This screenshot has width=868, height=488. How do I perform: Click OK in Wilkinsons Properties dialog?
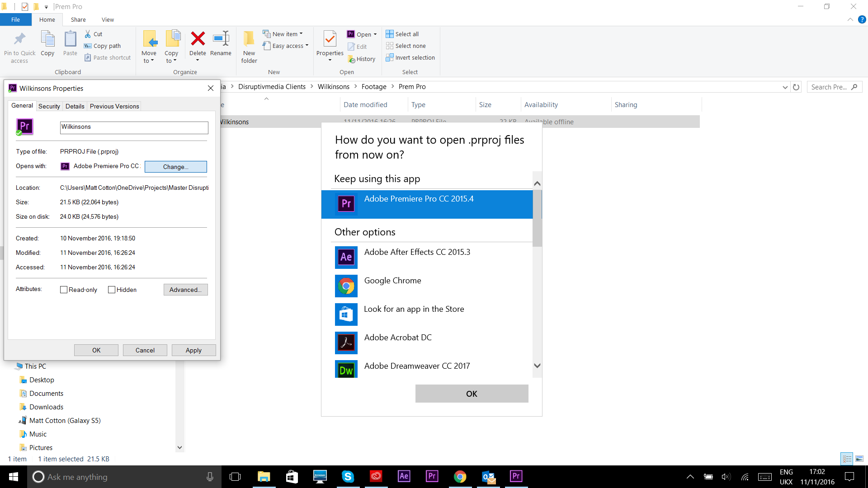(x=96, y=350)
